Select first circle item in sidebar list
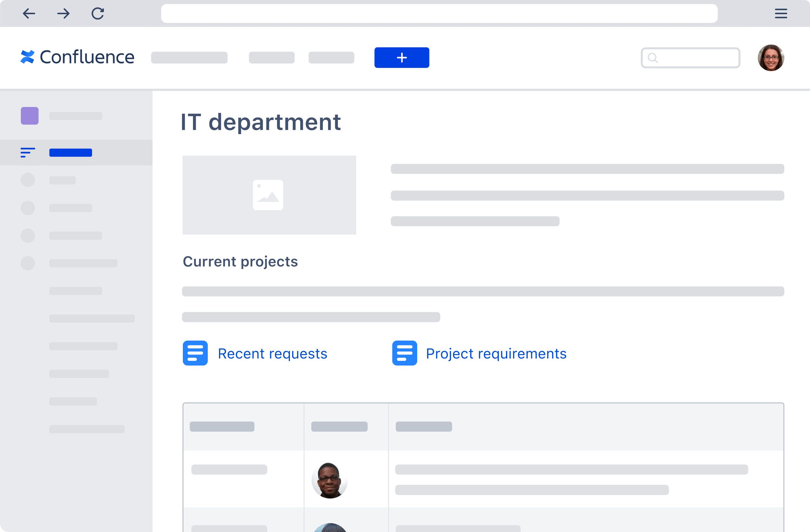The height and width of the screenshot is (532, 810). click(x=28, y=180)
